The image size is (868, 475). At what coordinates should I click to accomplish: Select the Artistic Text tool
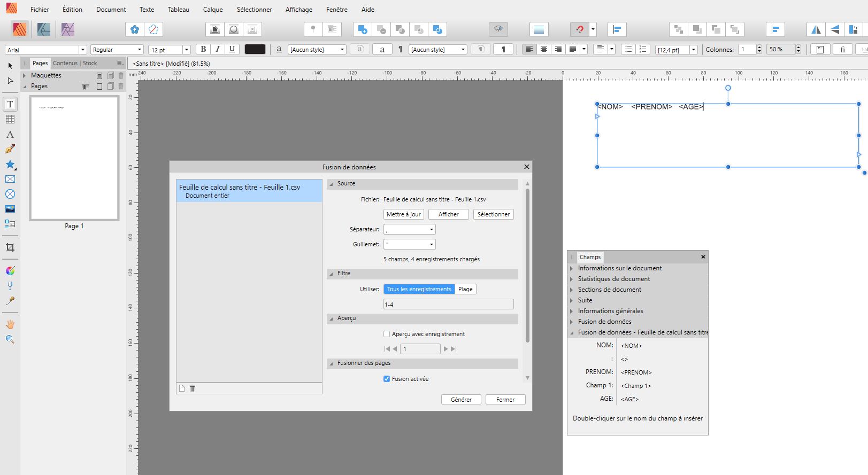[x=10, y=134]
